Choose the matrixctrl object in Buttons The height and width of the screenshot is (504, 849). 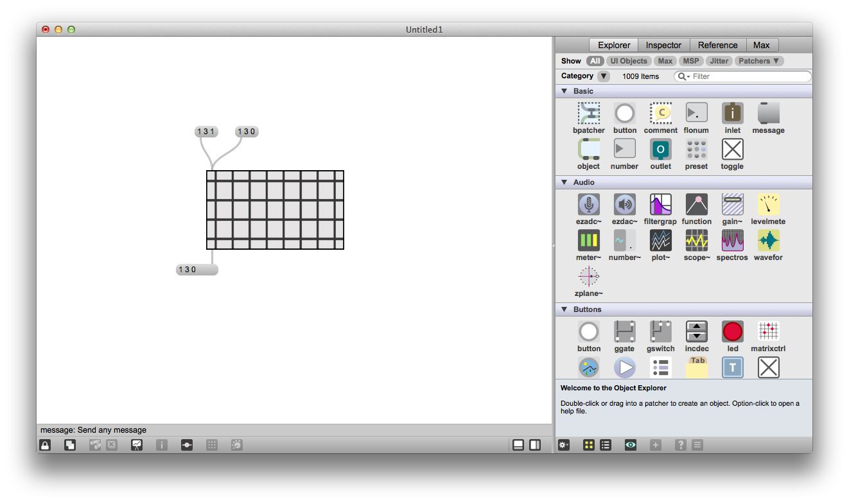click(768, 333)
